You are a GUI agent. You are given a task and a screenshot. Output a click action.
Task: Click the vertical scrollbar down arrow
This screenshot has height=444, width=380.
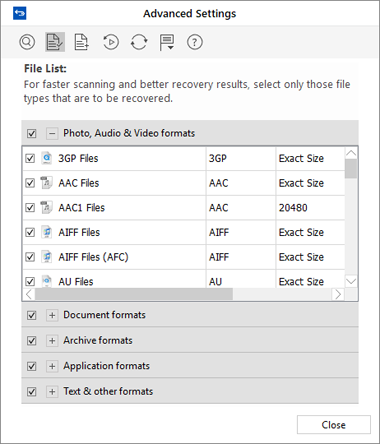tap(351, 282)
